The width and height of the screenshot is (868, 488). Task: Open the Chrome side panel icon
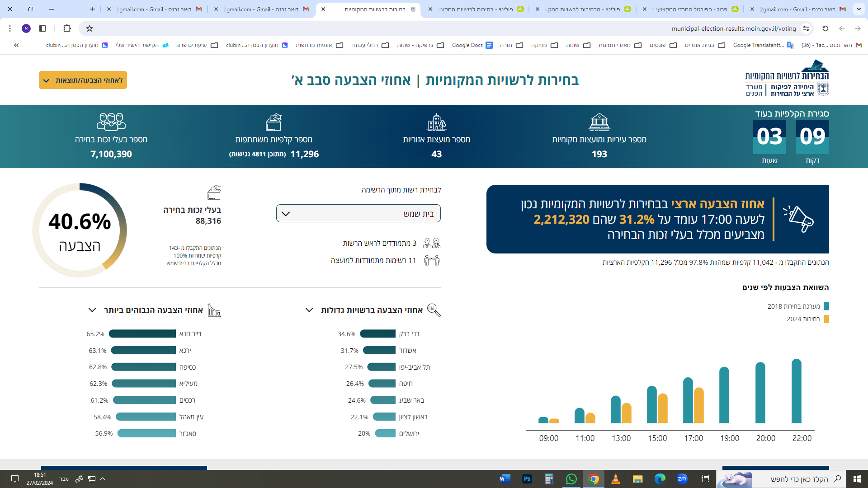pos(42,28)
